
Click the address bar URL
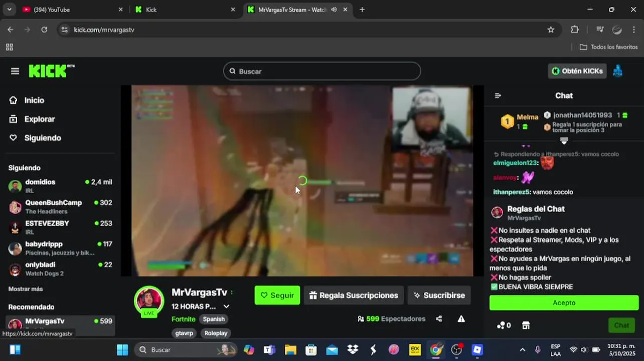point(104,30)
